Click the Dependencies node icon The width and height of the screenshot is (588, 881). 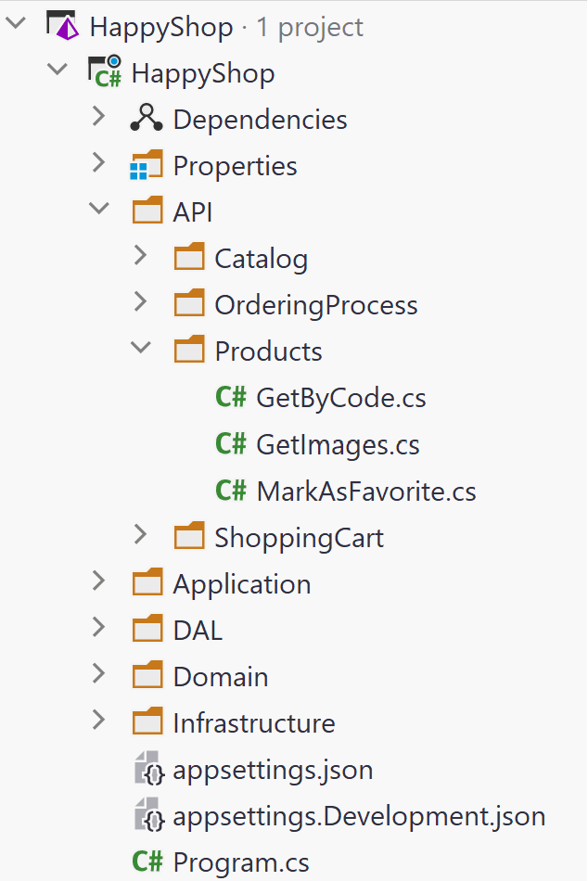pyautogui.click(x=147, y=118)
